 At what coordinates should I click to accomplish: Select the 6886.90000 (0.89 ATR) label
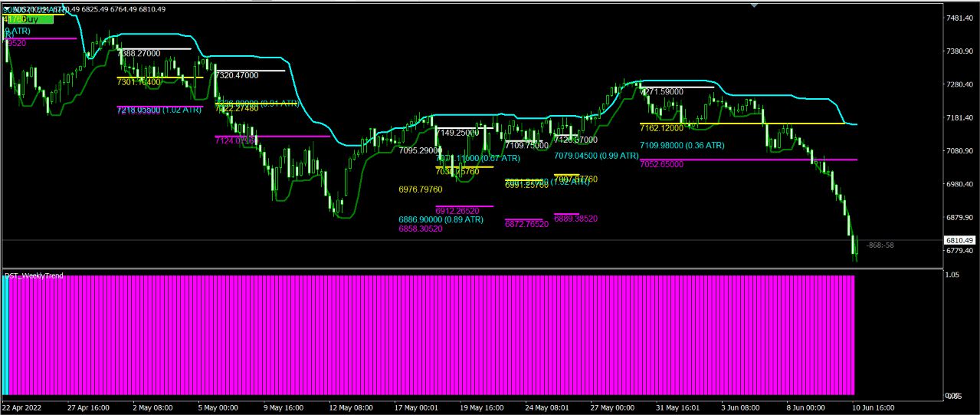tap(441, 219)
